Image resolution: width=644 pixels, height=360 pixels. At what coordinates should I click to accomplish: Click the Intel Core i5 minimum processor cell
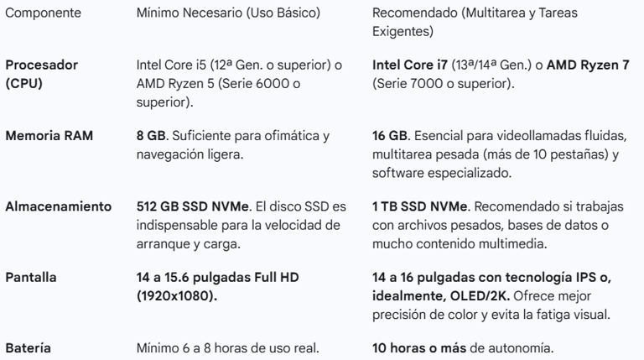[x=239, y=83]
